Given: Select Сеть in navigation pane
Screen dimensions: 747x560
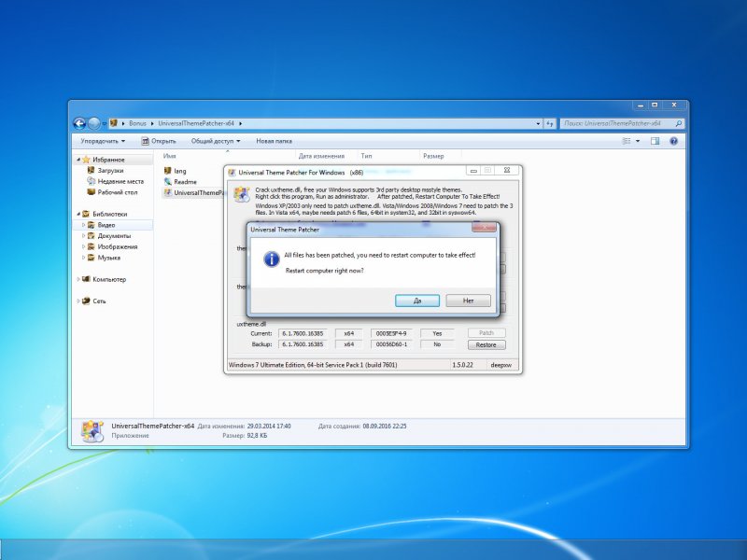Looking at the screenshot, I should [x=99, y=301].
